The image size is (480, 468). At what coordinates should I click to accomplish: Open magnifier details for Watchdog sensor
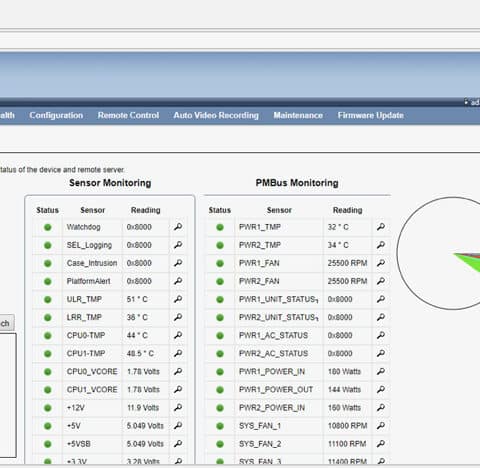tap(178, 227)
